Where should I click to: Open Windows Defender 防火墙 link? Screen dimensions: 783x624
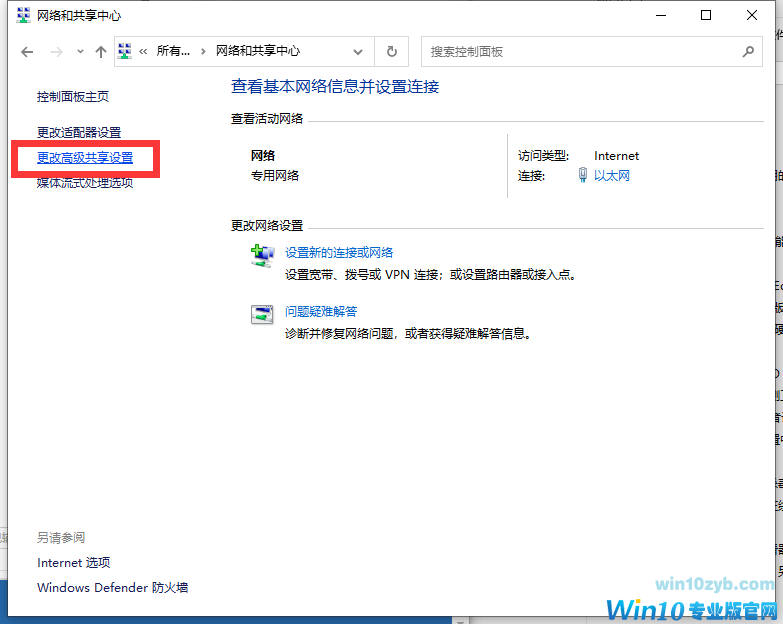[x=112, y=588]
